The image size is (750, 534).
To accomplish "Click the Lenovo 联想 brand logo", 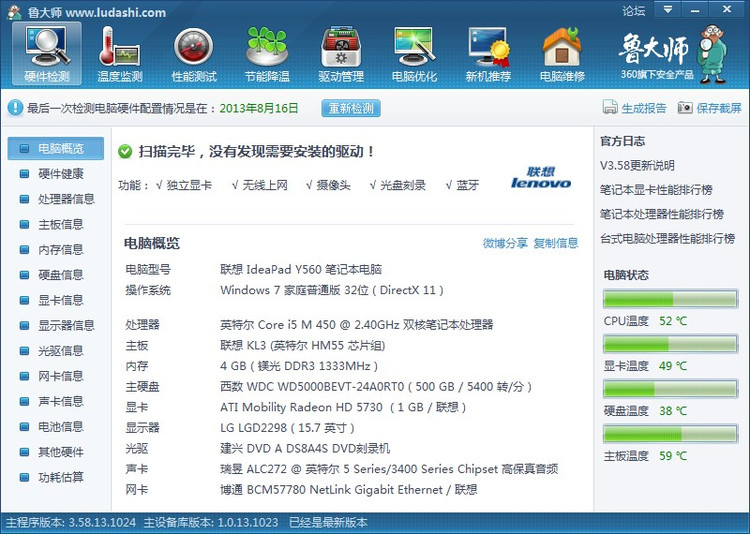I will coord(541,178).
